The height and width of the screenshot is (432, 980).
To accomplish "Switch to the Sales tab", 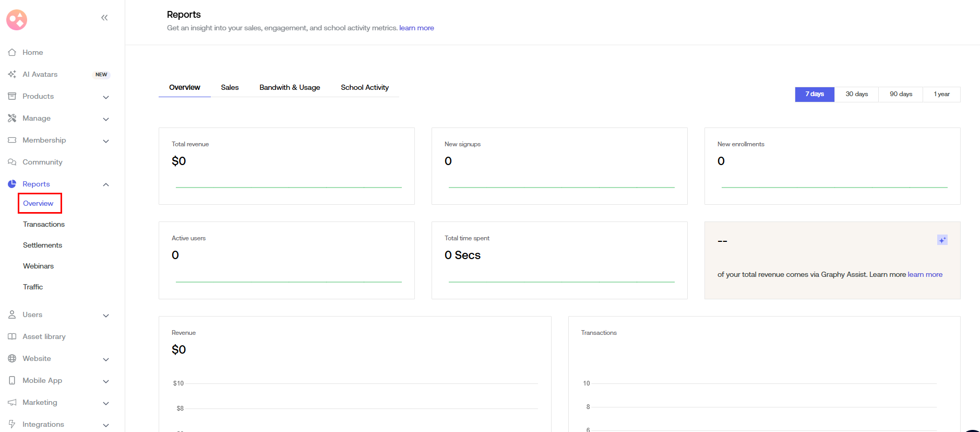I will tap(230, 87).
